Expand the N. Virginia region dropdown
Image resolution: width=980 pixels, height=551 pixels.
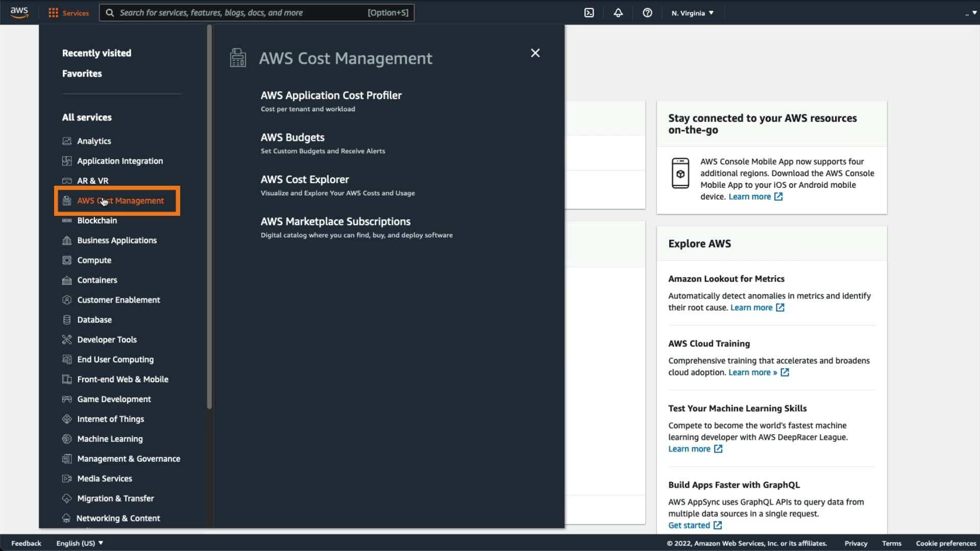point(693,13)
